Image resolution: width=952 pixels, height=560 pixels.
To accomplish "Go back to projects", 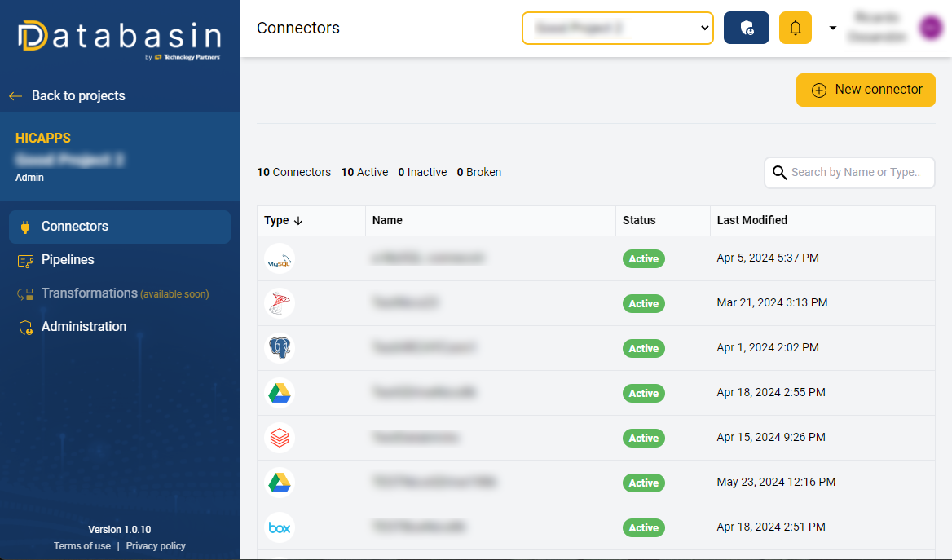I will (x=77, y=96).
